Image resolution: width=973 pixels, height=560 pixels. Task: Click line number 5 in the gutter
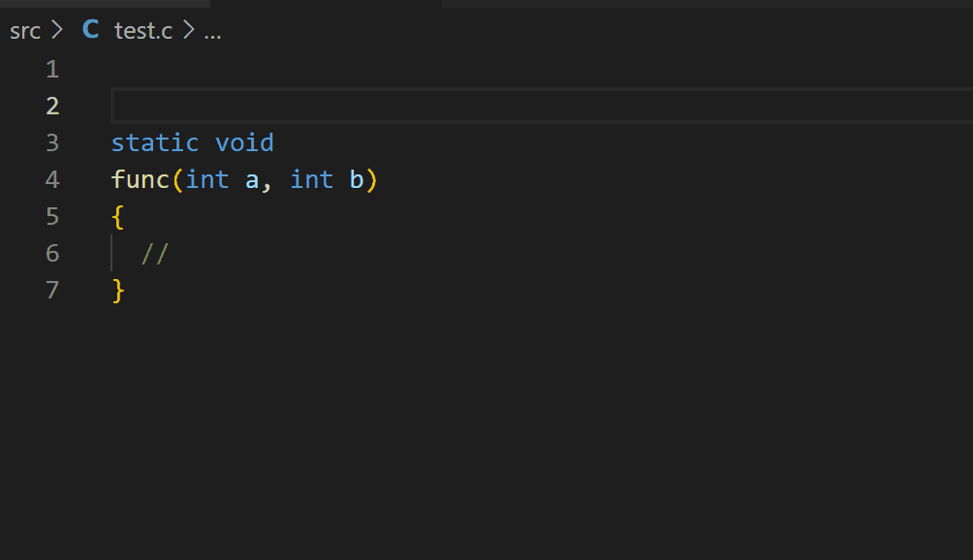click(52, 216)
